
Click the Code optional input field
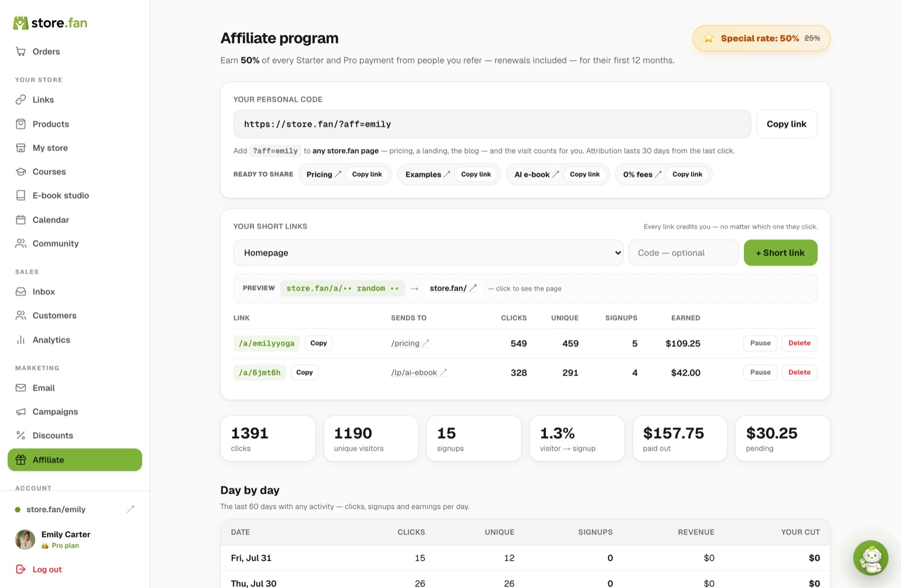(x=684, y=253)
